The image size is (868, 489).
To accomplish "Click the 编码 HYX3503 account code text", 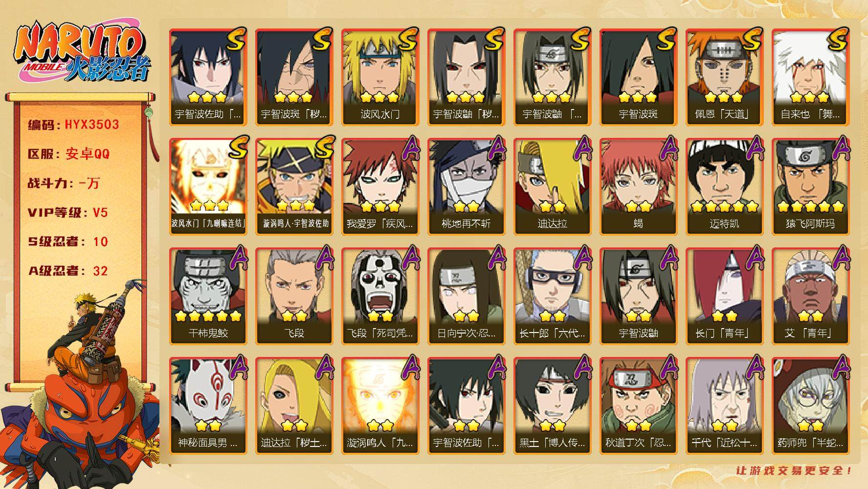I will point(73,124).
